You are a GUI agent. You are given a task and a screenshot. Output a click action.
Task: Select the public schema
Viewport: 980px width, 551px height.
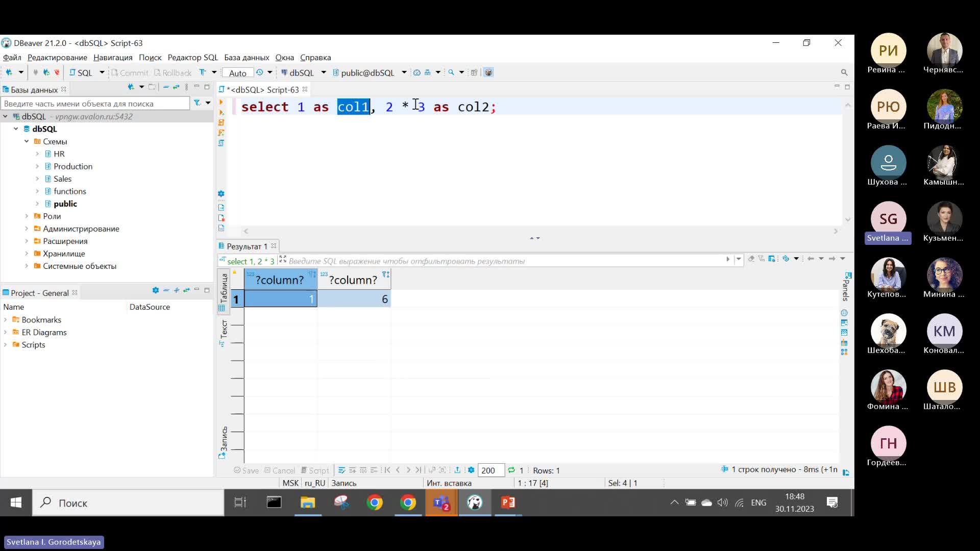(65, 204)
